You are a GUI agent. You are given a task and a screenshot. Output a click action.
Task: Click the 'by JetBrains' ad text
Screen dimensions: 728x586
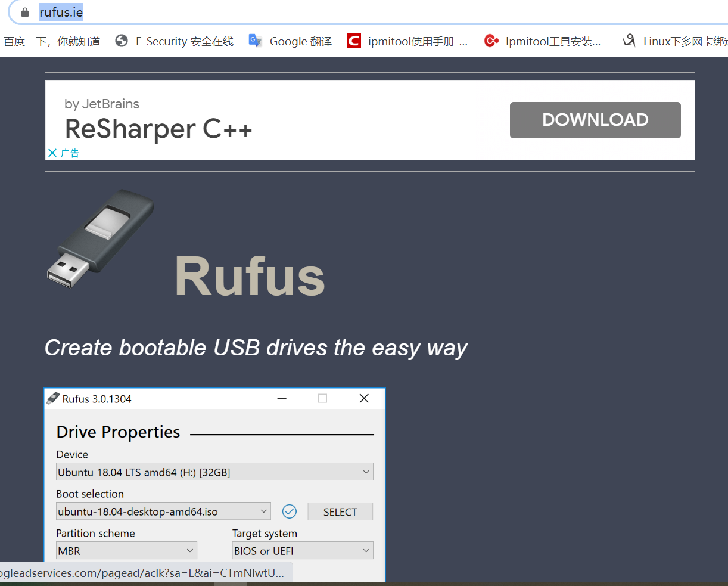pyautogui.click(x=102, y=104)
